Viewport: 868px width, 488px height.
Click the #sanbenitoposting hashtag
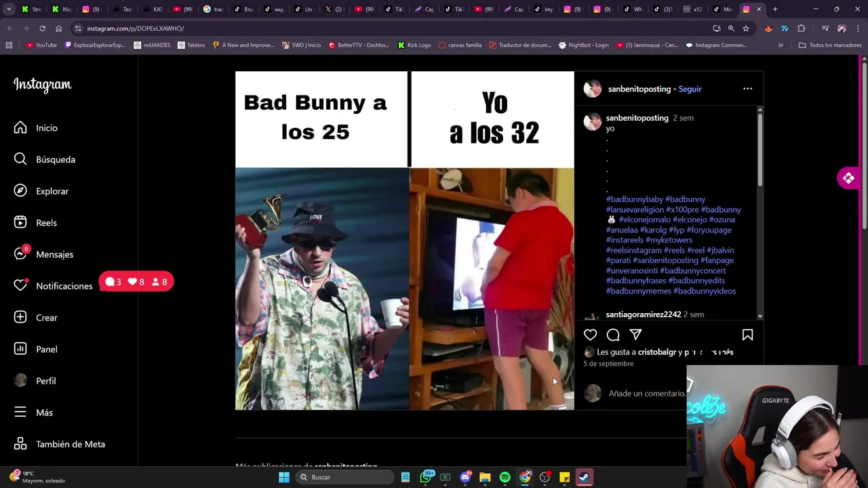coord(665,260)
